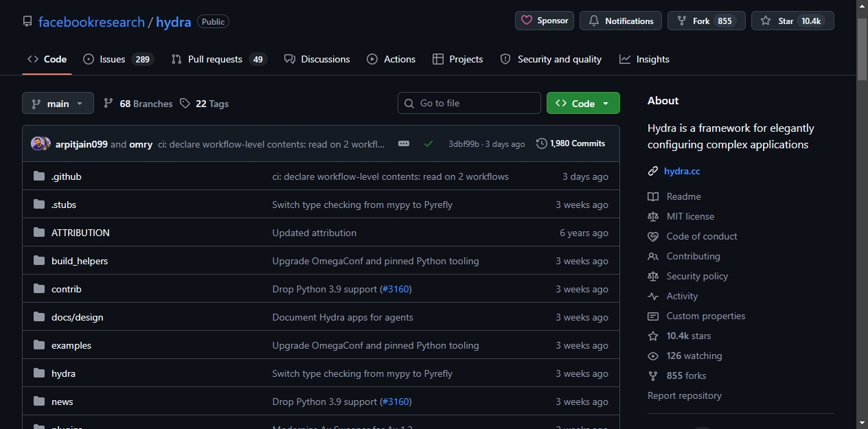Click the page vertical scrollbar thumb
The height and width of the screenshot is (429, 868).
(863, 48)
